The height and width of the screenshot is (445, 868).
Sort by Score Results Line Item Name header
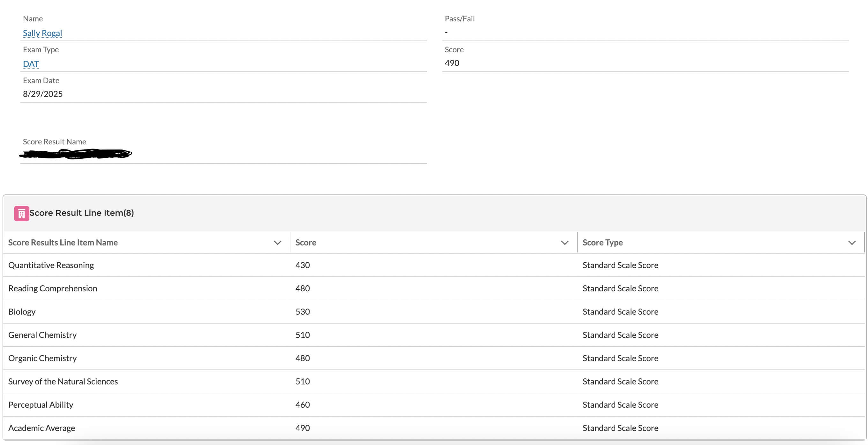(x=63, y=243)
